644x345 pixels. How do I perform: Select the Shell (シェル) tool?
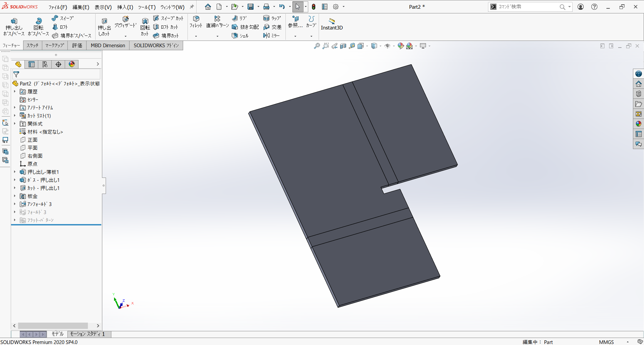(x=240, y=36)
